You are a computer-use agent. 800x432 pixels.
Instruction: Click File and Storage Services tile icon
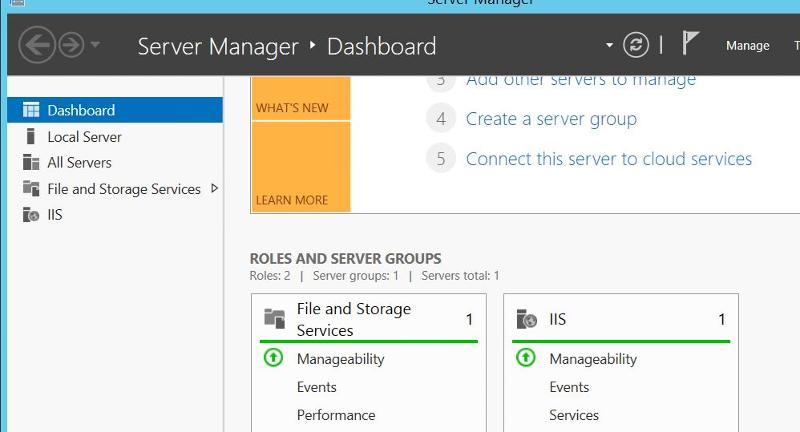tap(274, 319)
